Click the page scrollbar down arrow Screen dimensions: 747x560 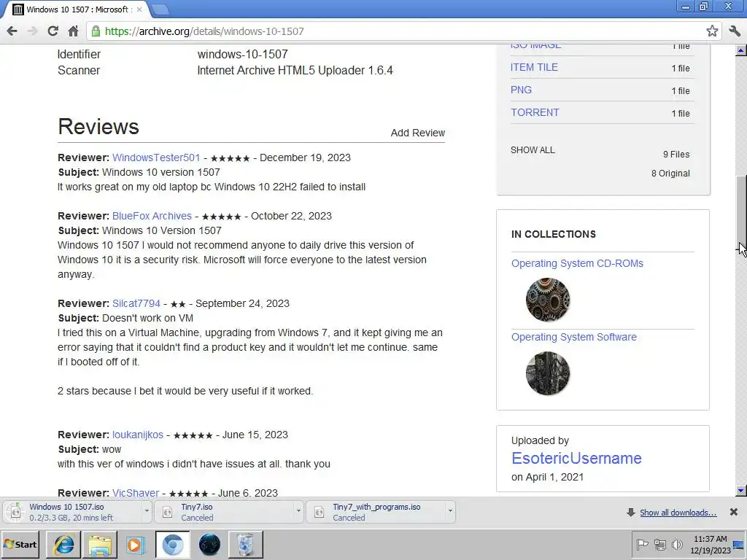click(741, 491)
